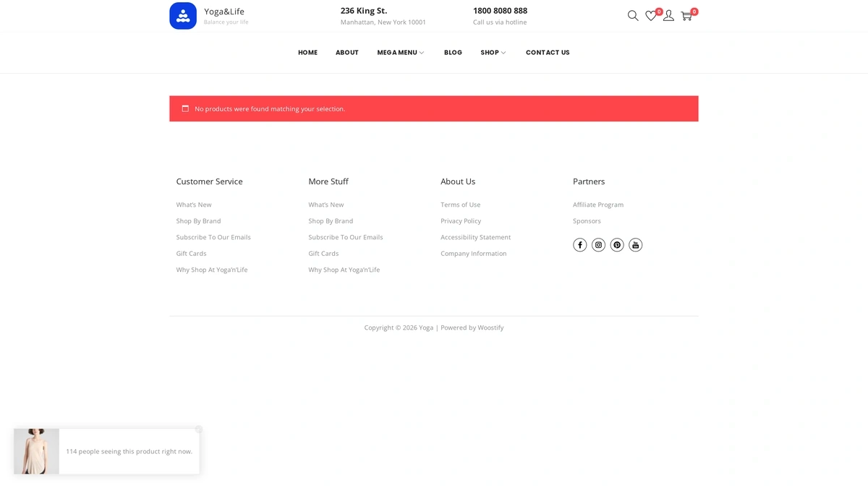Click the user account icon
The height and width of the screenshot is (488, 868).
point(668,16)
